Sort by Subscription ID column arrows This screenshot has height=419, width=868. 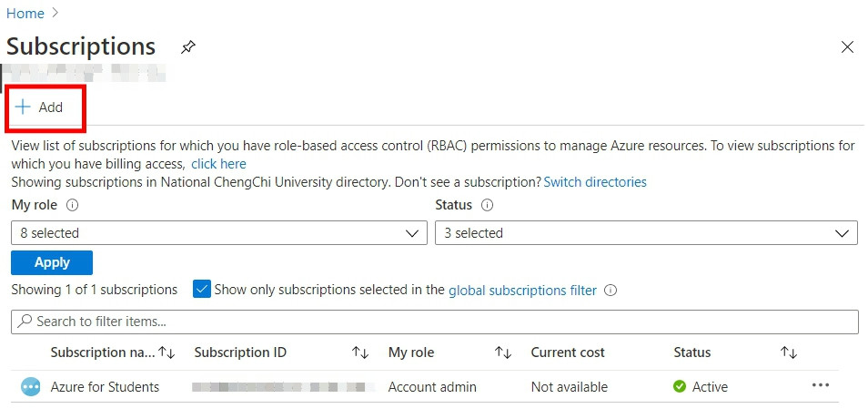(x=360, y=353)
